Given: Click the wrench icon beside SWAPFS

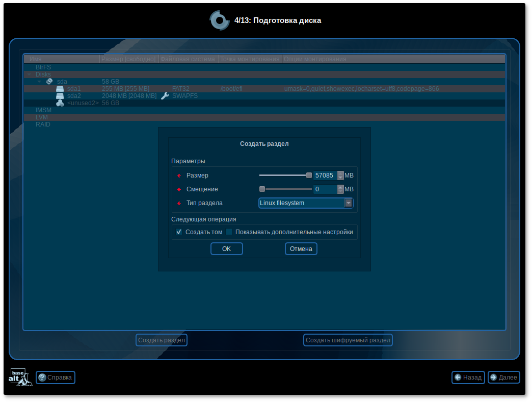Looking at the screenshot, I should coord(165,96).
